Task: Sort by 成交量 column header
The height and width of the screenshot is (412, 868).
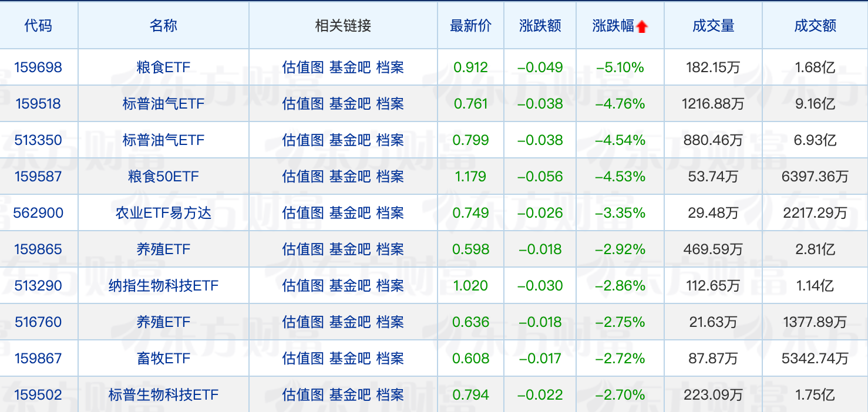Action: pos(713,26)
